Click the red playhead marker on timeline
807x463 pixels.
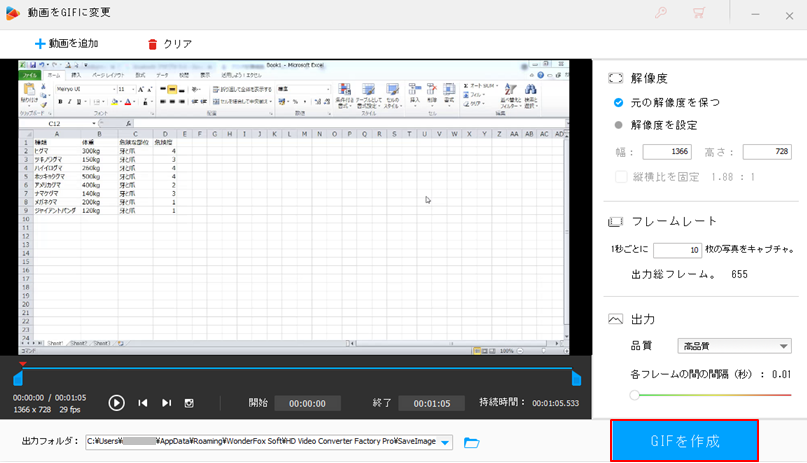click(23, 364)
